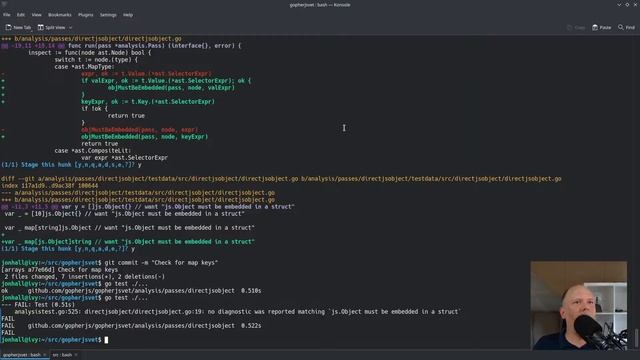Click the webcam overlay thumbnail
Image resolution: width=640 pixels, height=360 pixels.
(579, 305)
